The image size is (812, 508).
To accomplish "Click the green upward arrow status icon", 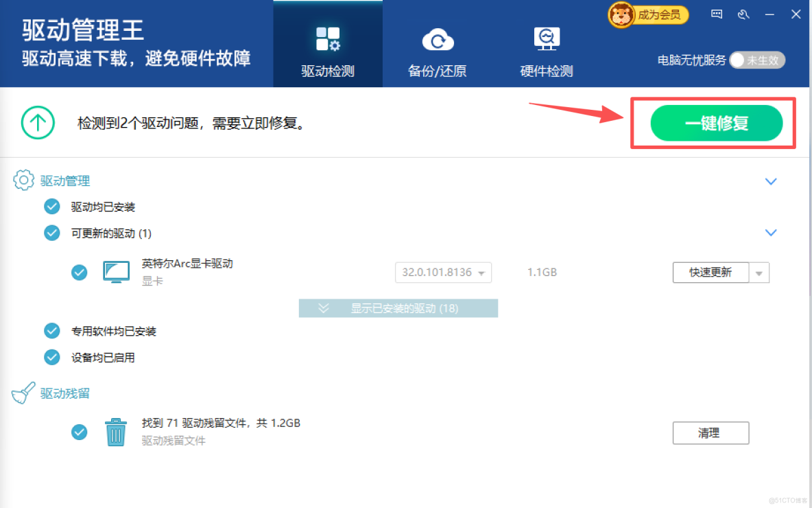I will point(38,122).
